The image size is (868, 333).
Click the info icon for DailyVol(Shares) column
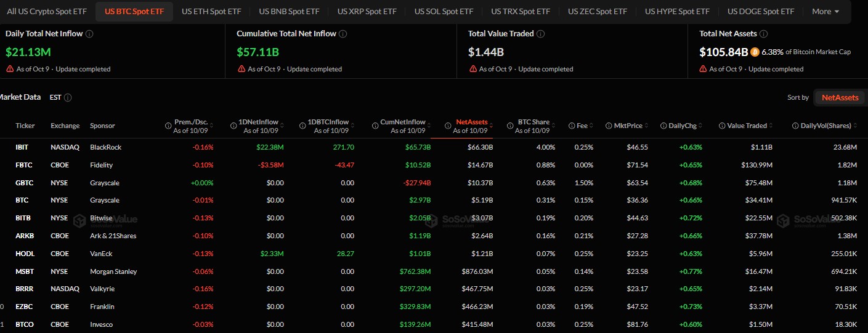795,126
